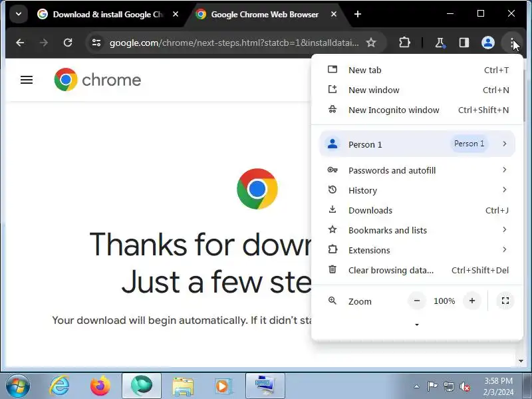Open the Person 1 profile submenu

(x=418, y=144)
